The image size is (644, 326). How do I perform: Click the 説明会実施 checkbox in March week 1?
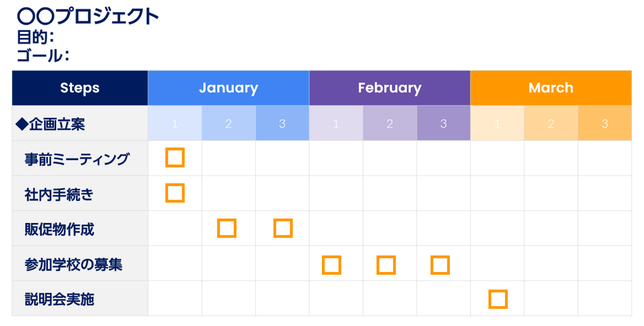click(498, 299)
